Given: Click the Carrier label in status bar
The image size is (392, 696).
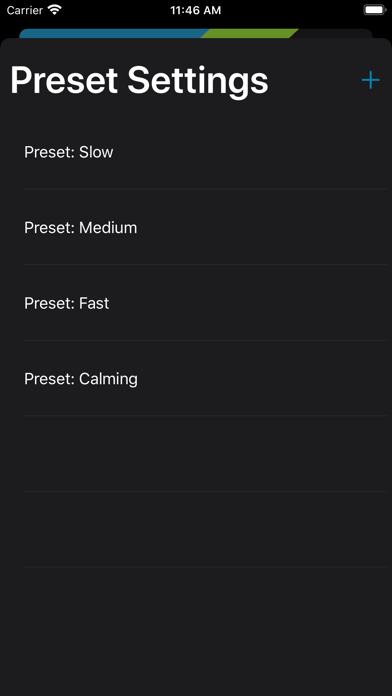Looking at the screenshot, I should pos(25,10).
